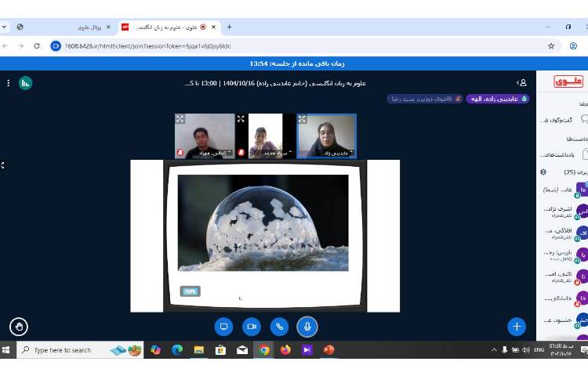Viewport: 588px width, 376px height.
Task: Raise hand using the hand icon
Action: tap(19, 326)
